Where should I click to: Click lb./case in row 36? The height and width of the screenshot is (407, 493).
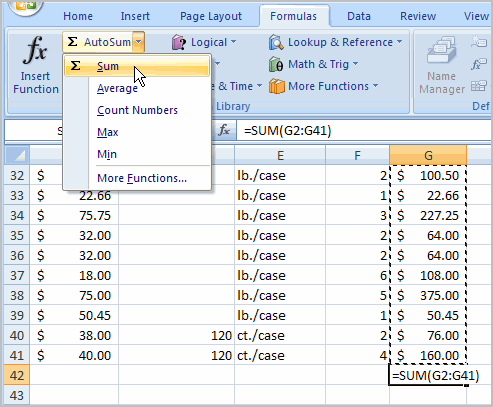[x=280, y=255]
